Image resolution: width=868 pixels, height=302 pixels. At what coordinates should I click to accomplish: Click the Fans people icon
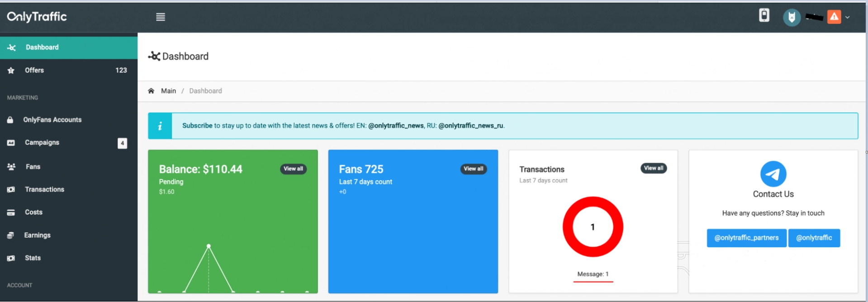[x=11, y=167]
